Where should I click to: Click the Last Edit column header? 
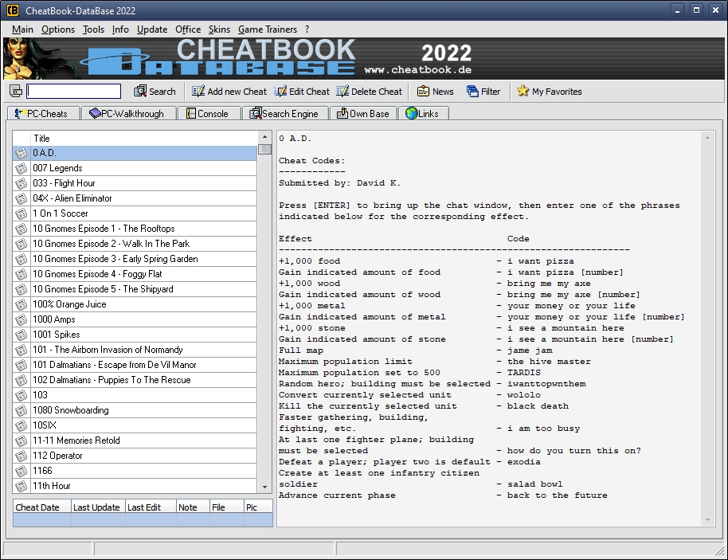coord(151,507)
